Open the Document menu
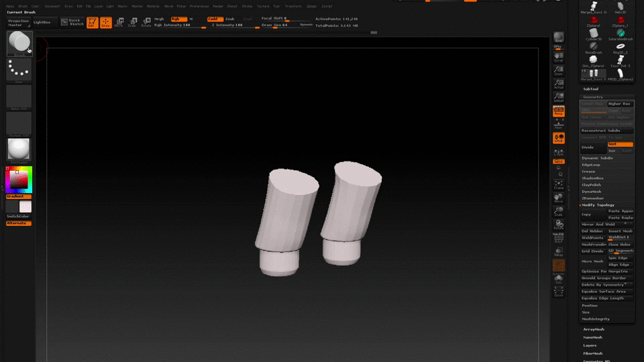Viewport: 644px width, 362px height. [52, 6]
